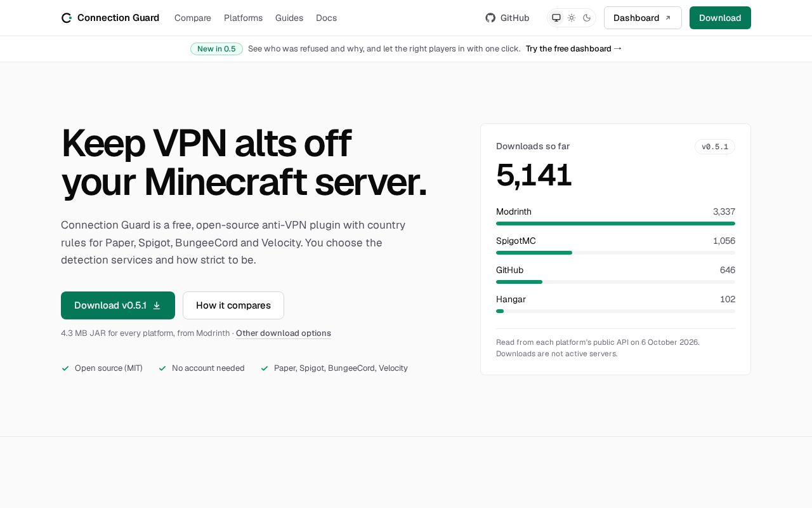Open the Compare nav item
The image size is (812, 508).
(193, 18)
